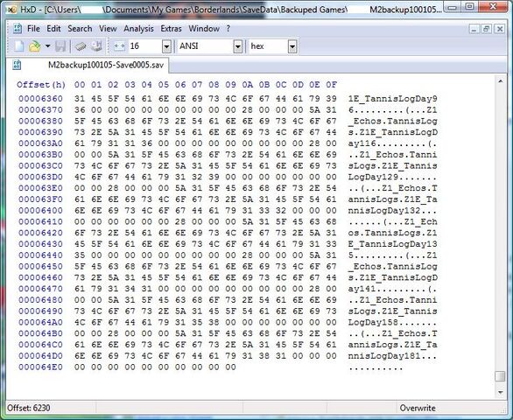The height and width of the screenshot is (420, 513).
Task: Click the Open disk drive icon
Action: coord(96,46)
